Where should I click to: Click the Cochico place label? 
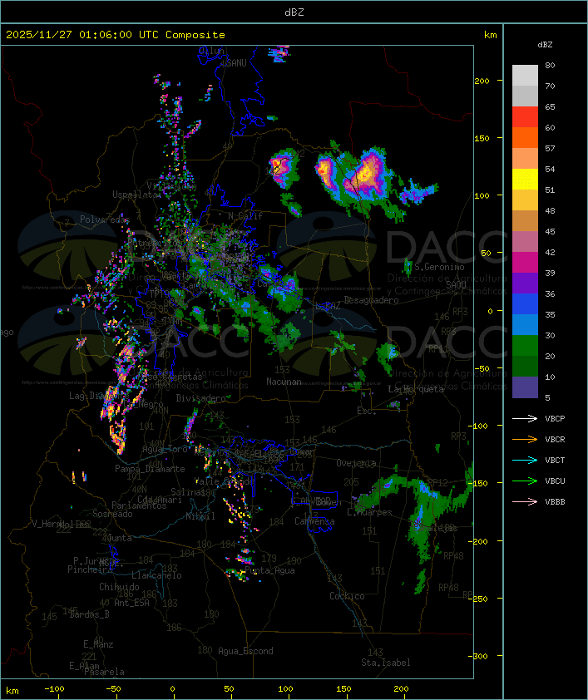click(x=347, y=596)
